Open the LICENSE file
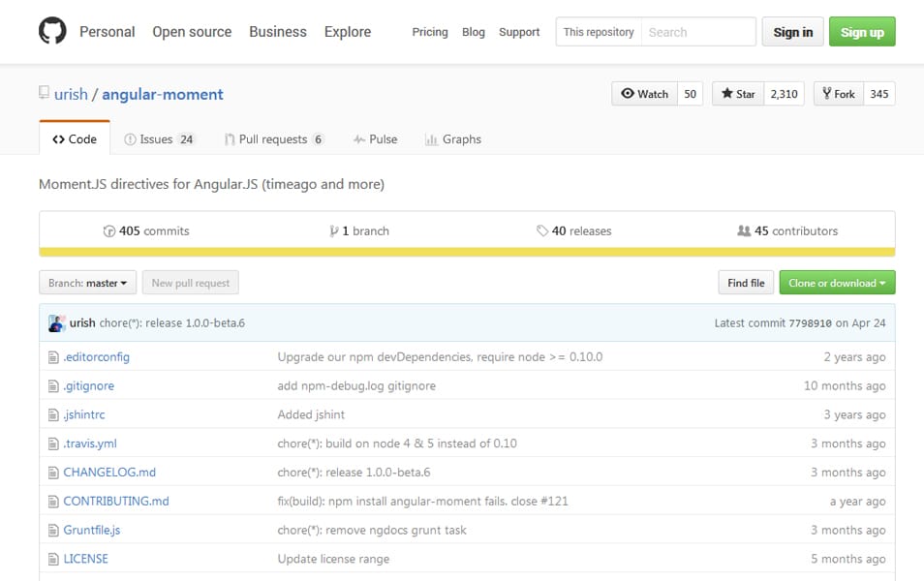 86,559
